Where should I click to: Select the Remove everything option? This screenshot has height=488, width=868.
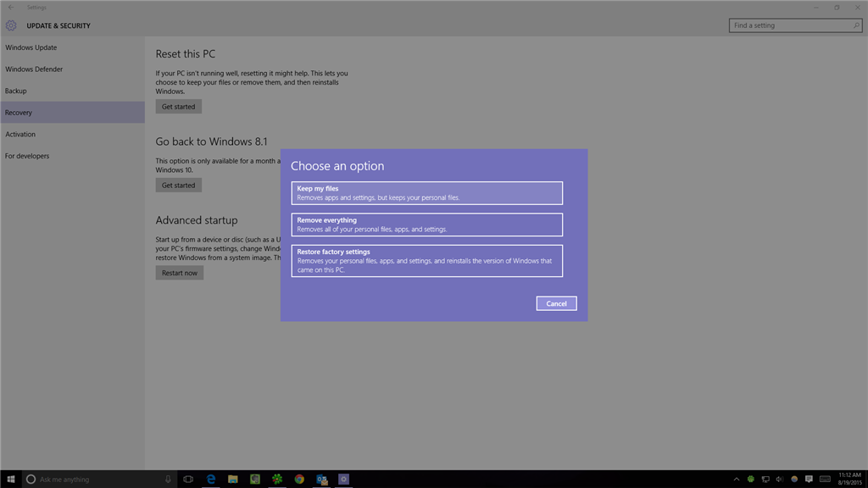tap(426, 224)
